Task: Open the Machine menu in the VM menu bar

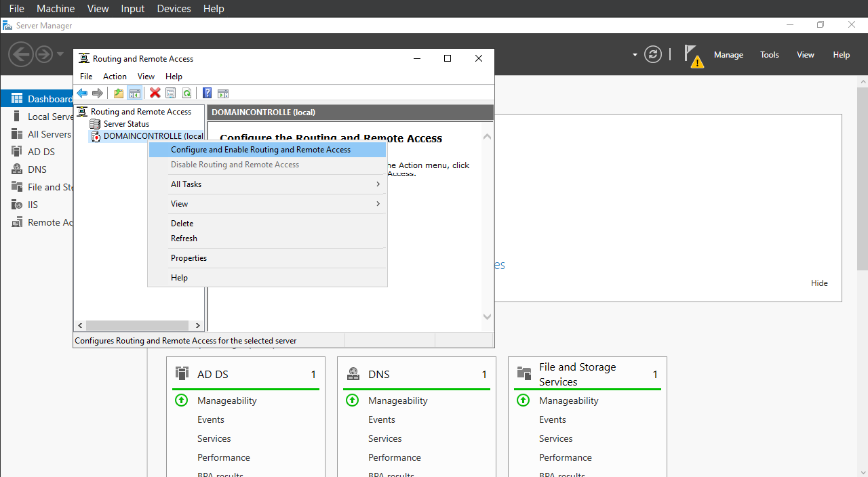Action: pyautogui.click(x=56, y=9)
